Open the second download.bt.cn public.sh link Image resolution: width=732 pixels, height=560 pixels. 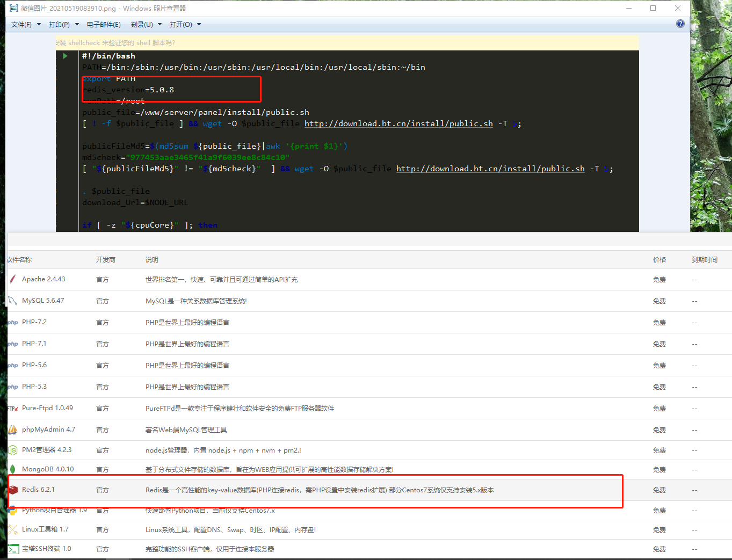click(x=490, y=169)
